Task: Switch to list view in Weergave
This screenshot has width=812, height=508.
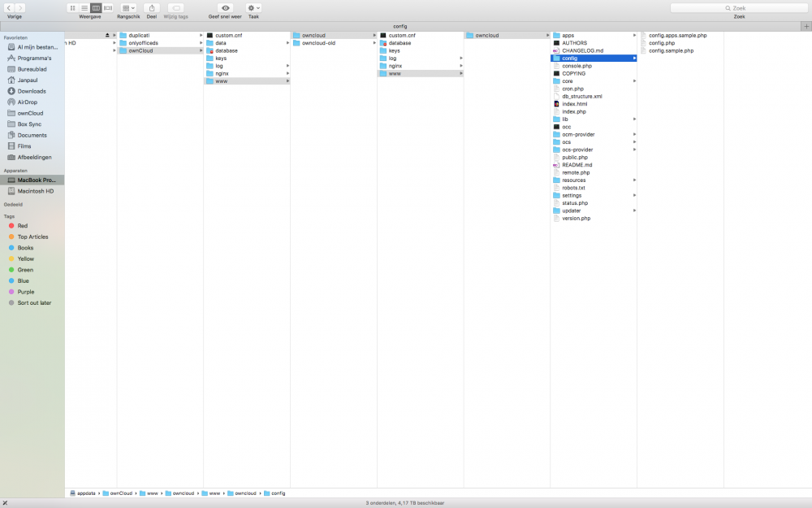Action: point(84,8)
